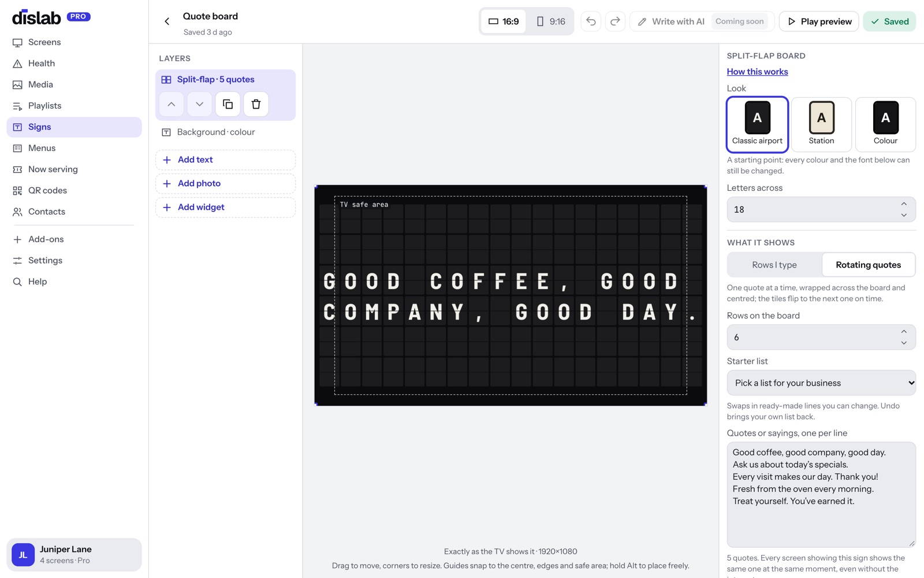Switch canvas to 9:16 portrait
Screen dimensions: 924x578
point(550,21)
